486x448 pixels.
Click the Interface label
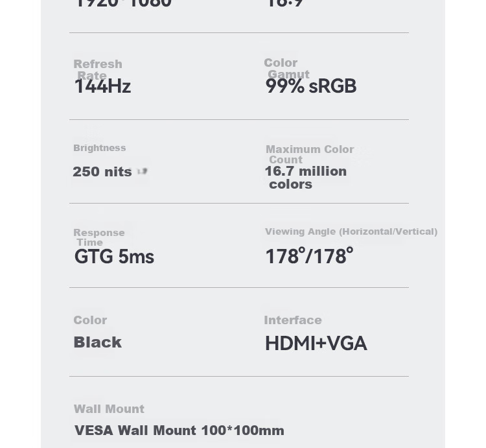[293, 320]
